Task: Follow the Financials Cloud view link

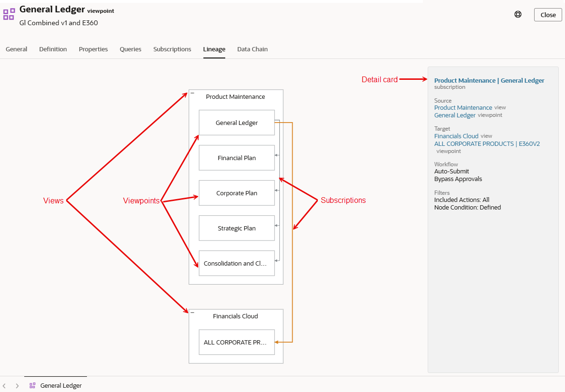Action: [456, 136]
